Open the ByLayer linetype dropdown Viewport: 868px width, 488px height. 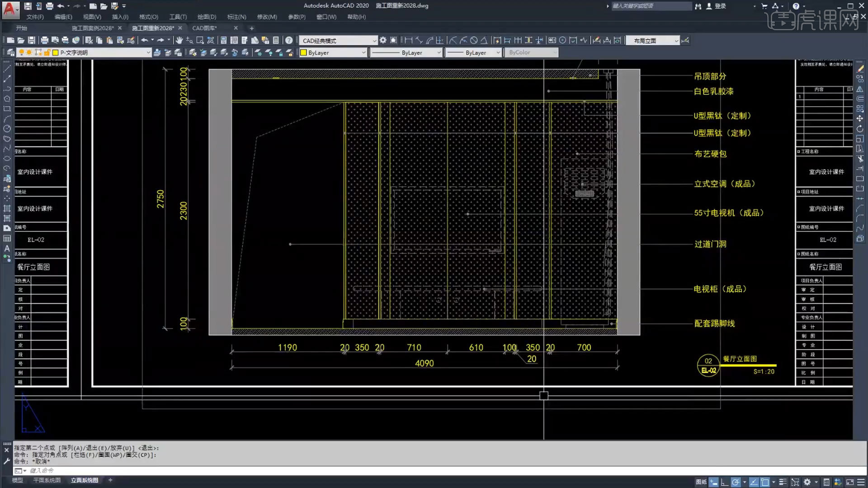tap(406, 52)
